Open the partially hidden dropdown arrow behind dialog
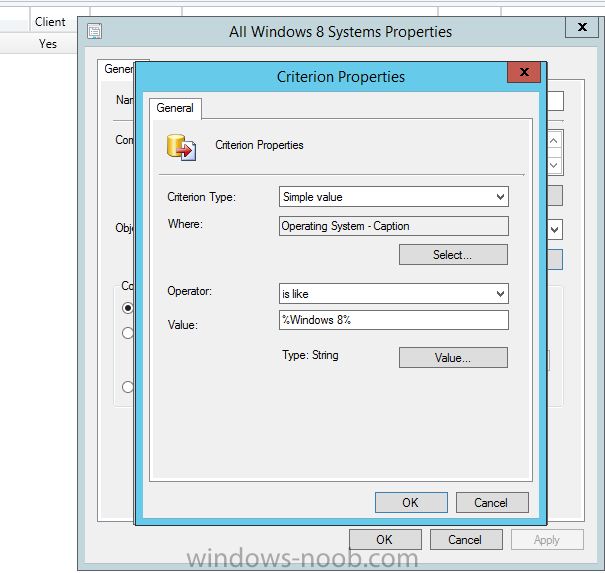The width and height of the screenshot is (605, 573). tap(555, 230)
